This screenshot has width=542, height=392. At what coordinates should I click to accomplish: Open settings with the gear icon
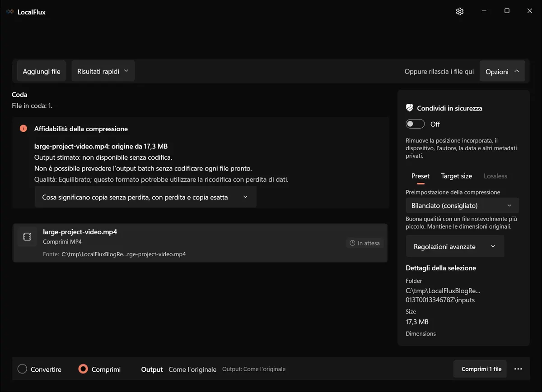pyautogui.click(x=460, y=11)
